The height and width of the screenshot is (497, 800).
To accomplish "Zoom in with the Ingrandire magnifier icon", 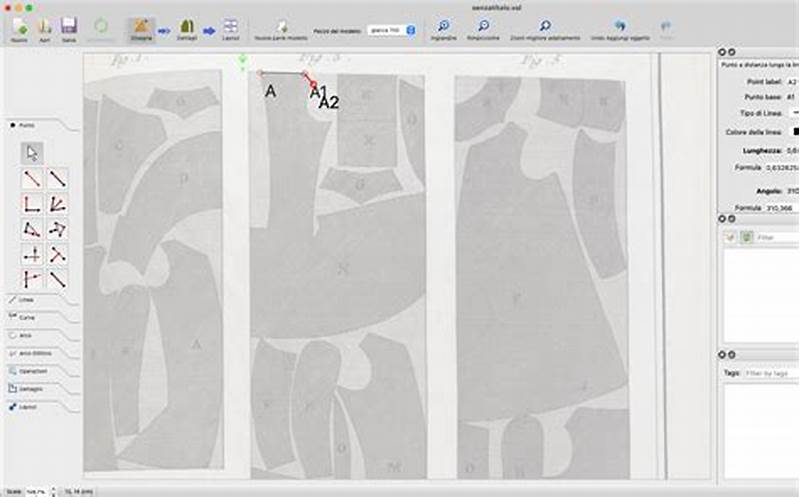I will coord(443,26).
